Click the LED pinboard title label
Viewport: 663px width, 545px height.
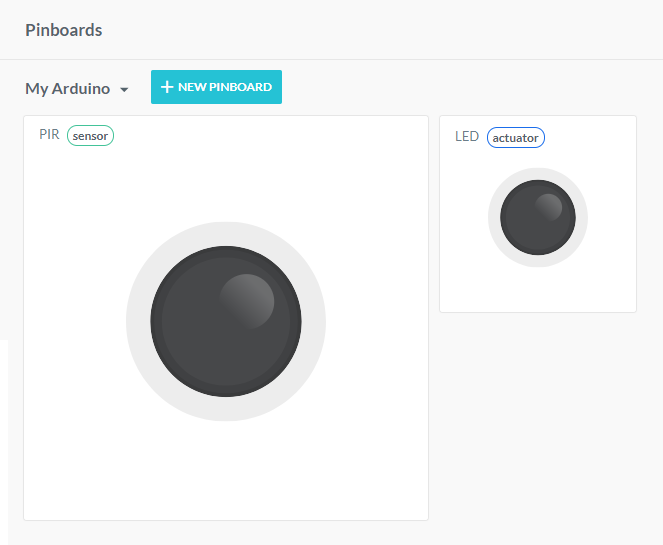click(x=467, y=137)
